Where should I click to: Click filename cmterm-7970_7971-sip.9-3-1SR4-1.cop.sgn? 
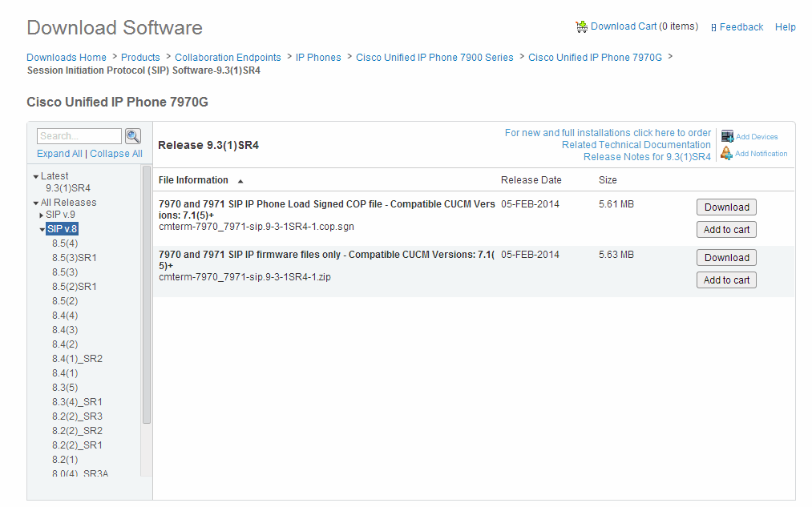(257, 227)
